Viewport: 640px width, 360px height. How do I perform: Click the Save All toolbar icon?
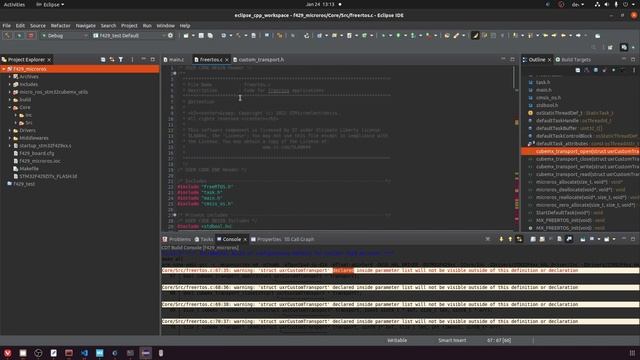210,36
